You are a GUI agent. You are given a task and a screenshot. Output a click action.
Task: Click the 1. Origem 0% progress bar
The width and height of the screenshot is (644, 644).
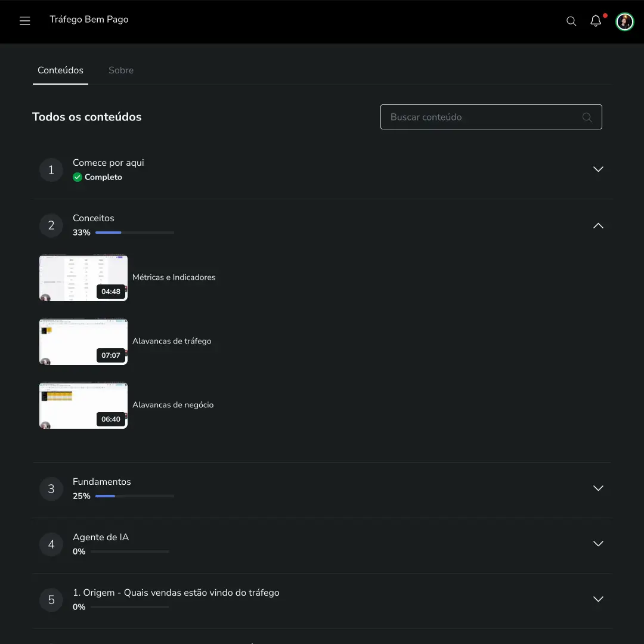(x=130, y=607)
